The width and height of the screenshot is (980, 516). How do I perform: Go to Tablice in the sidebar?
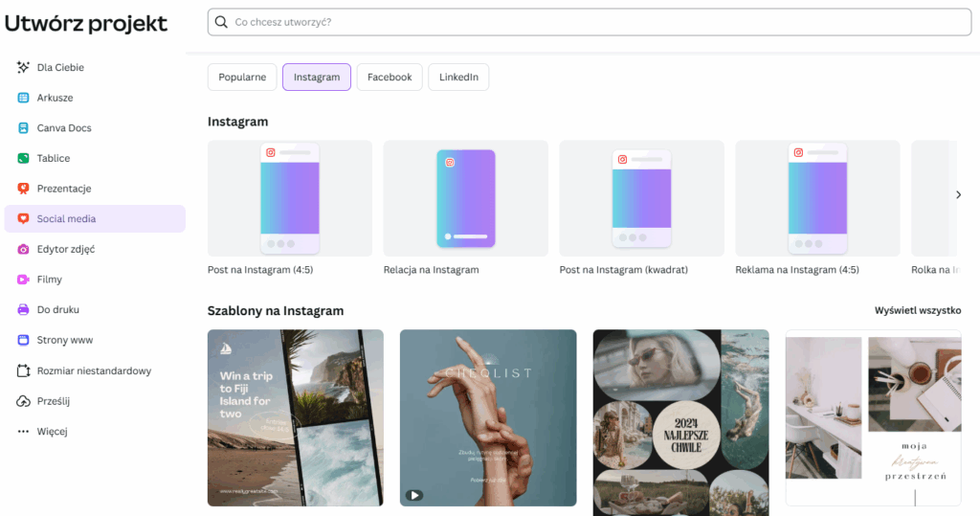95,158
